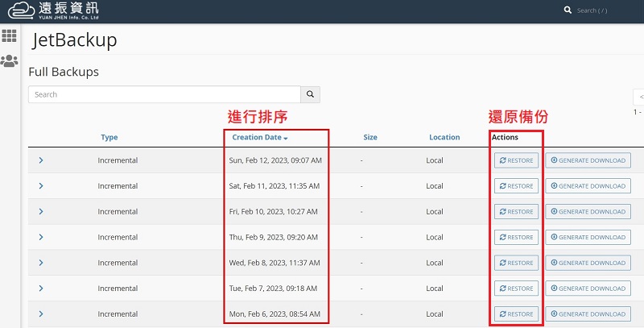Screen dimensions: 644x328
Task: Click date Fri, Feb 10, 2023, 10:27 AM
Action: click(273, 212)
